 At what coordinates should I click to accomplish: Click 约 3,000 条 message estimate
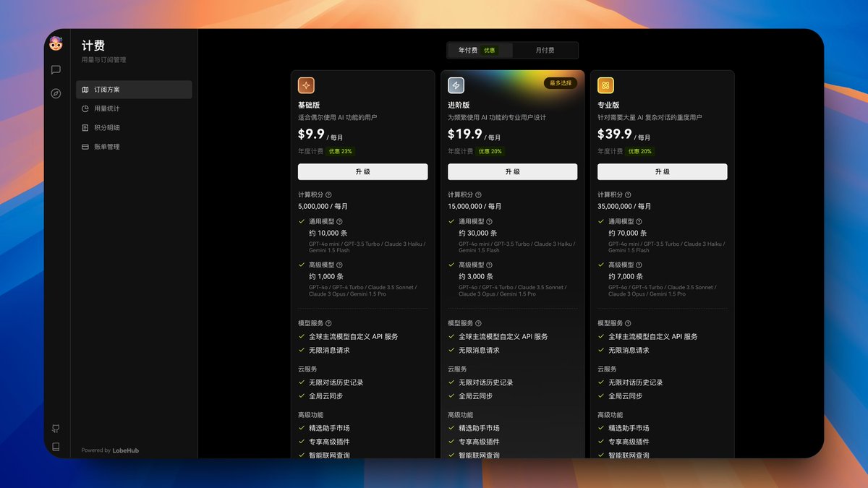click(x=476, y=277)
